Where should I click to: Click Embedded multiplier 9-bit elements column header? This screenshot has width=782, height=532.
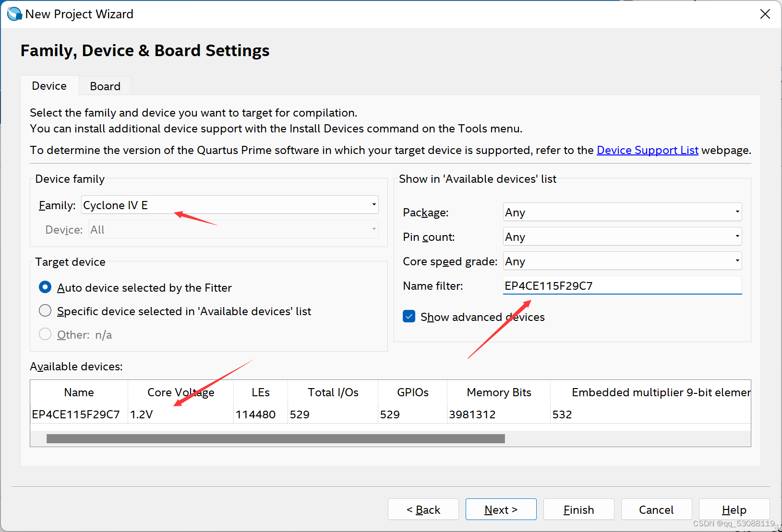tap(651, 392)
